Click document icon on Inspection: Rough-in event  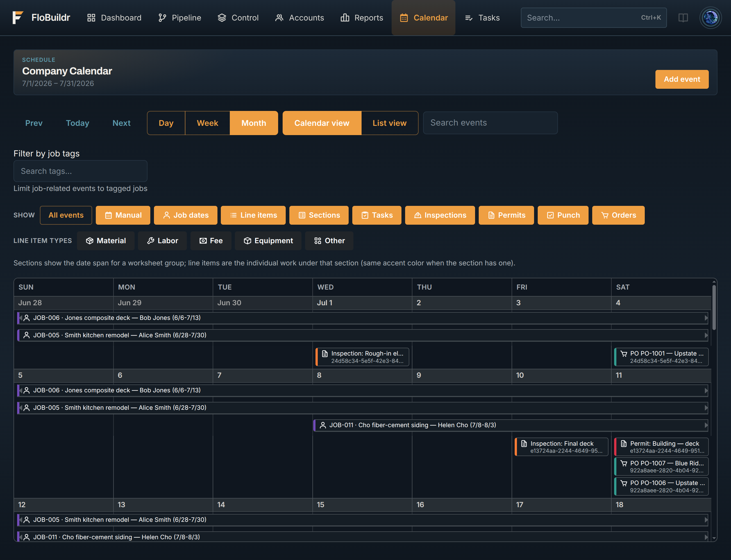(325, 354)
